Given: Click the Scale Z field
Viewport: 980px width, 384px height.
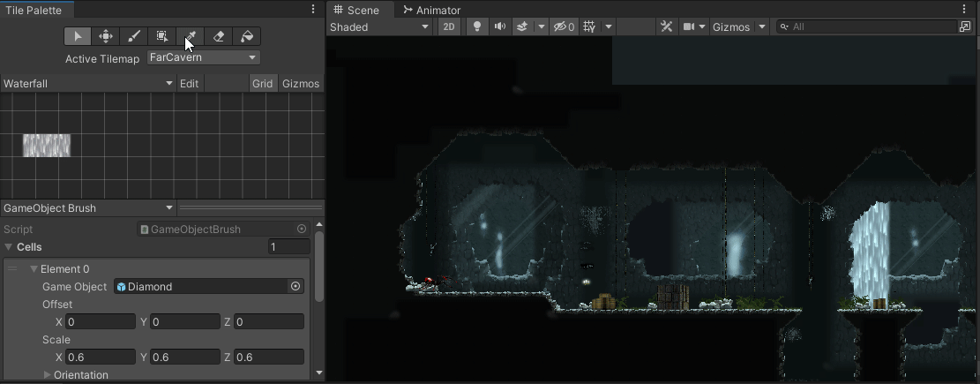Looking at the screenshot, I should [x=269, y=358].
